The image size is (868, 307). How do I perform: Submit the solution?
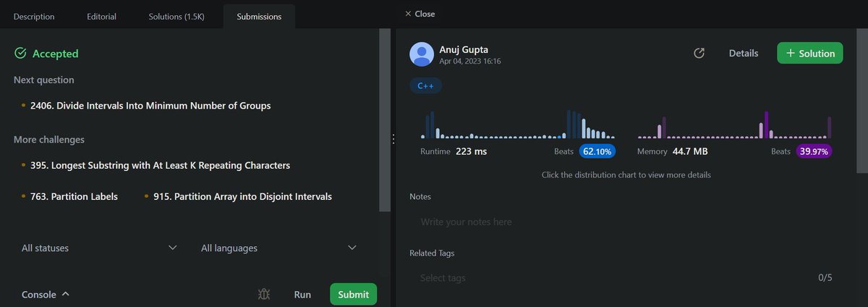353,295
